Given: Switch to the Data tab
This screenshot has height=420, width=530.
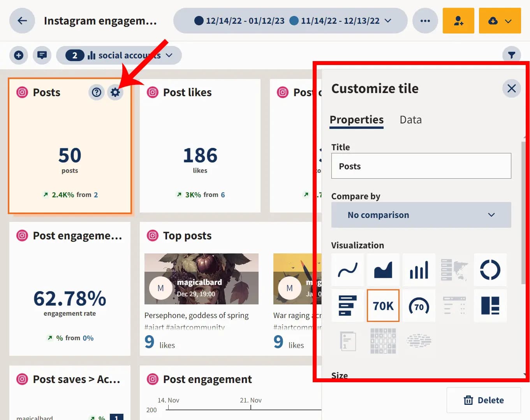Looking at the screenshot, I should point(410,120).
